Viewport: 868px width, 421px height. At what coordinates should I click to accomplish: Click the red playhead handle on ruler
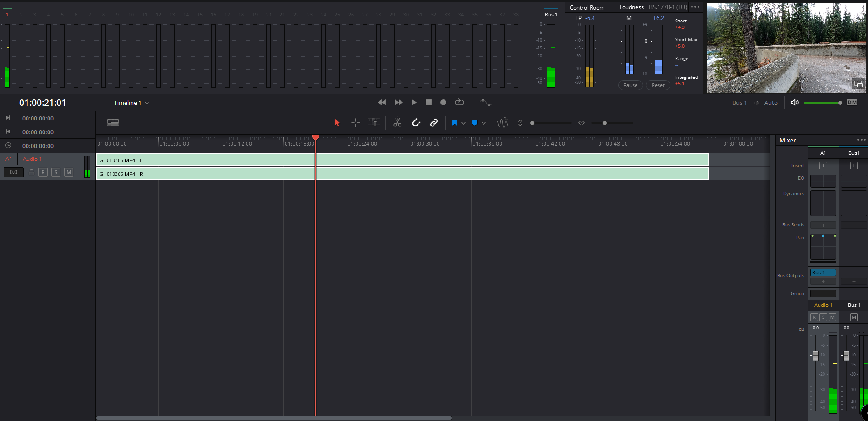(315, 137)
